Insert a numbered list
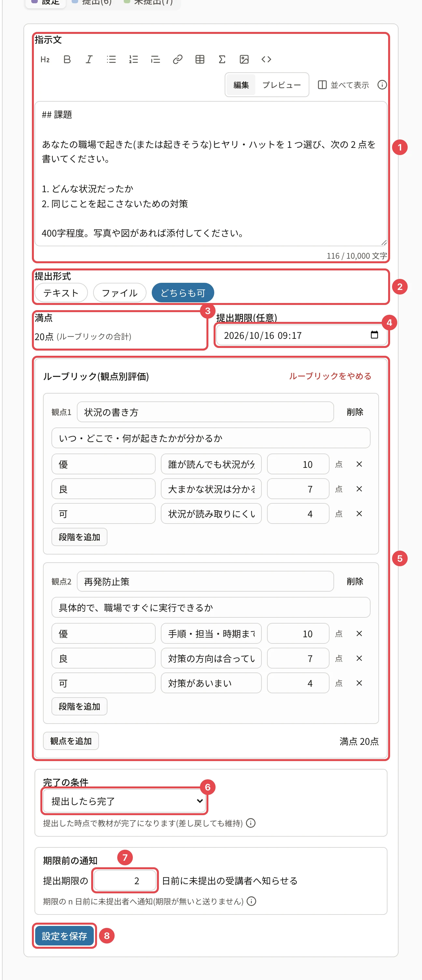 [134, 59]
